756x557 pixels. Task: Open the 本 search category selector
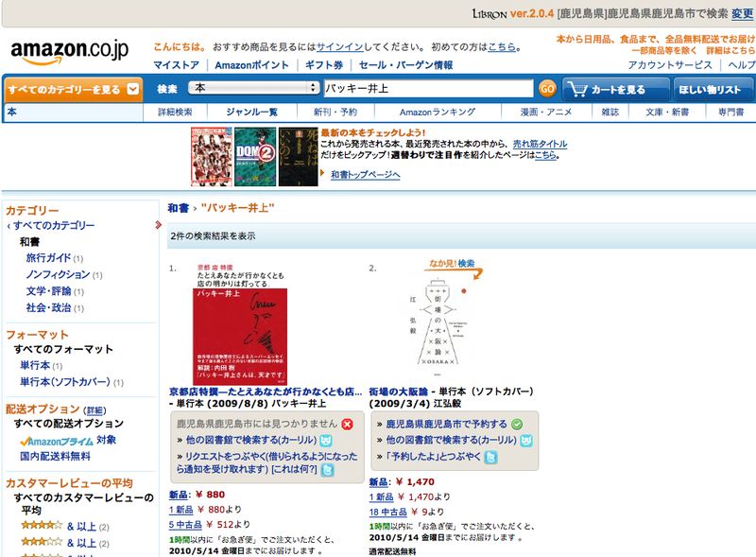(254, 88)
